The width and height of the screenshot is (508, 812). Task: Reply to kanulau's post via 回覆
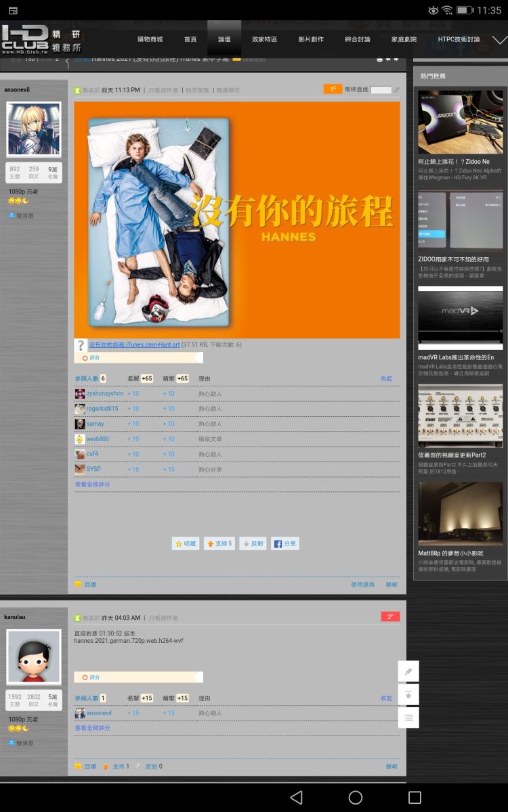click(x=86, y=767)
